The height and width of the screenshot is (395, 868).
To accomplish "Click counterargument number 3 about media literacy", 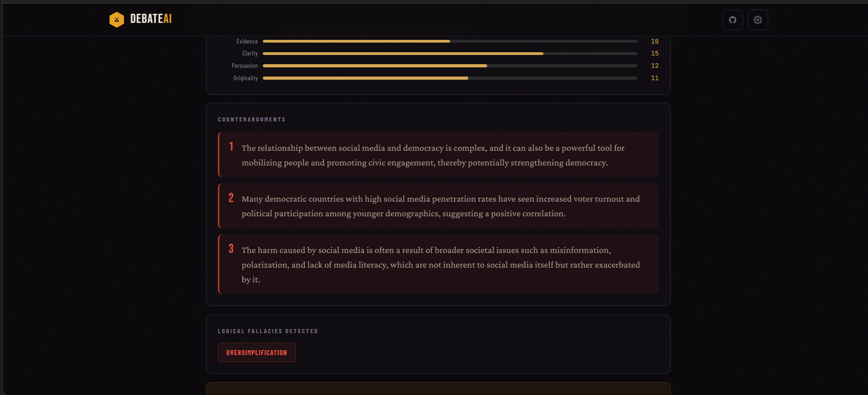I will 439,264.
